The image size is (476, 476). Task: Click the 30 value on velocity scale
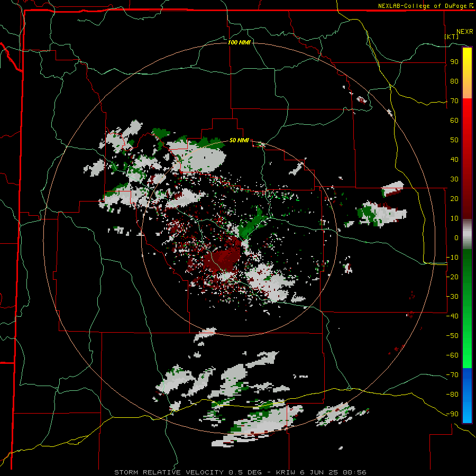pyautogui.click(x=454, y=179)
